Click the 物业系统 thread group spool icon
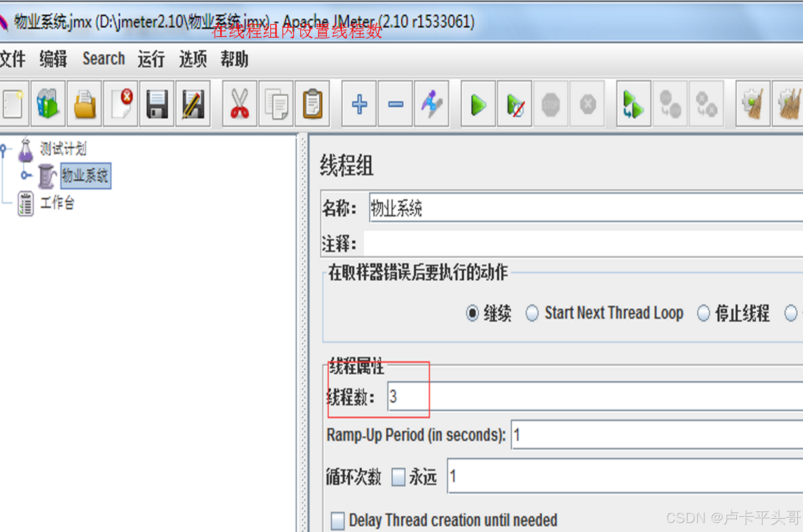 coord(47,176)
